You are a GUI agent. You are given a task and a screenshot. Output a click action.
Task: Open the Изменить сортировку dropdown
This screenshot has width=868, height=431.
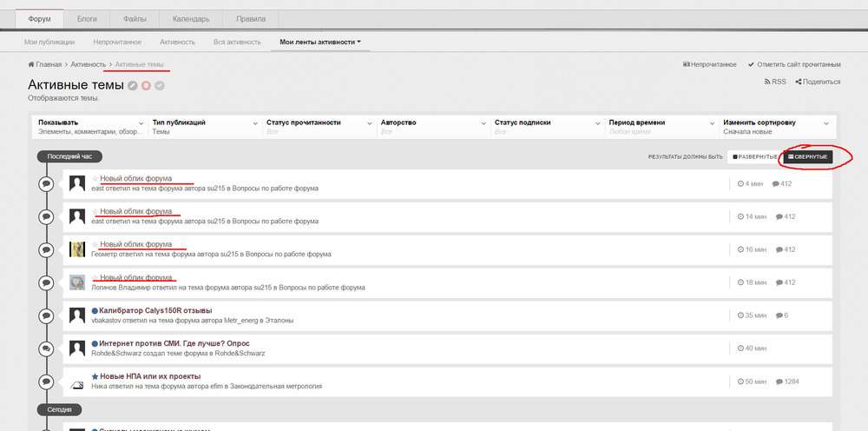(x=776, y=127)
